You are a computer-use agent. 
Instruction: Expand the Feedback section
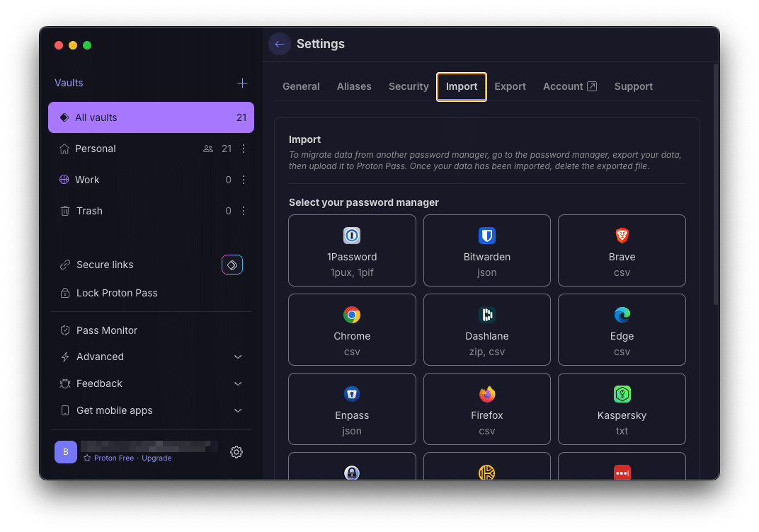[x=238, y=383]
